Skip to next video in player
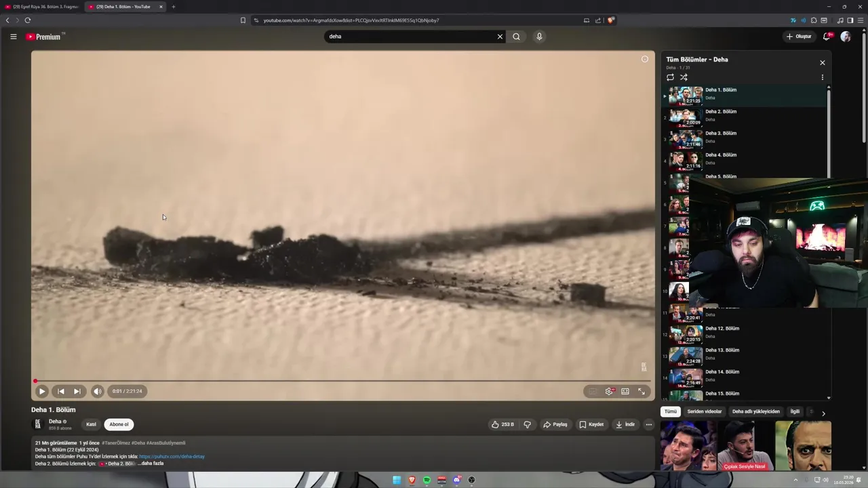The width and height of the screenshot is (868, 488). [77, 391]
